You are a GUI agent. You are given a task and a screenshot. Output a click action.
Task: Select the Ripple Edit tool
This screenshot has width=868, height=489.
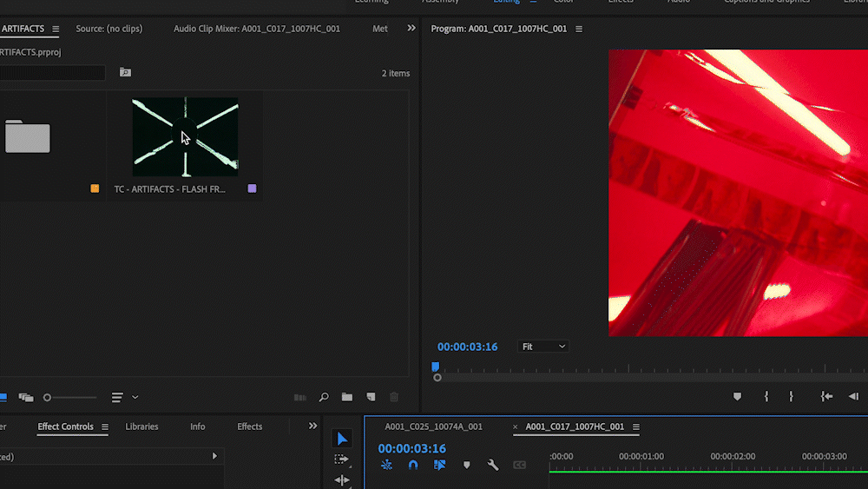coord(342,479)
